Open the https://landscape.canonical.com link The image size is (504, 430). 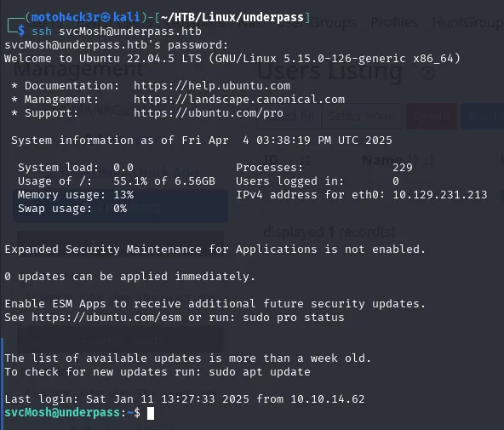(x=239, y=100)
